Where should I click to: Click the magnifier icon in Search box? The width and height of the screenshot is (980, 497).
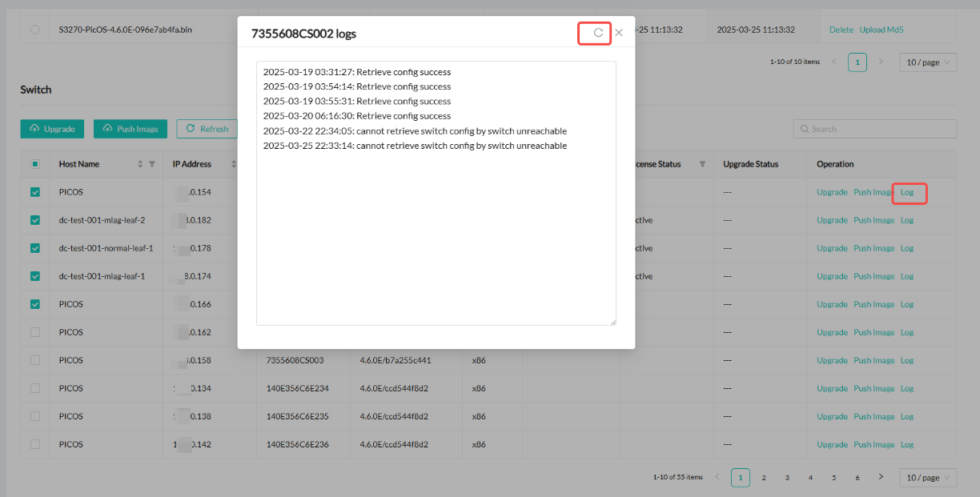coord(803,129)
